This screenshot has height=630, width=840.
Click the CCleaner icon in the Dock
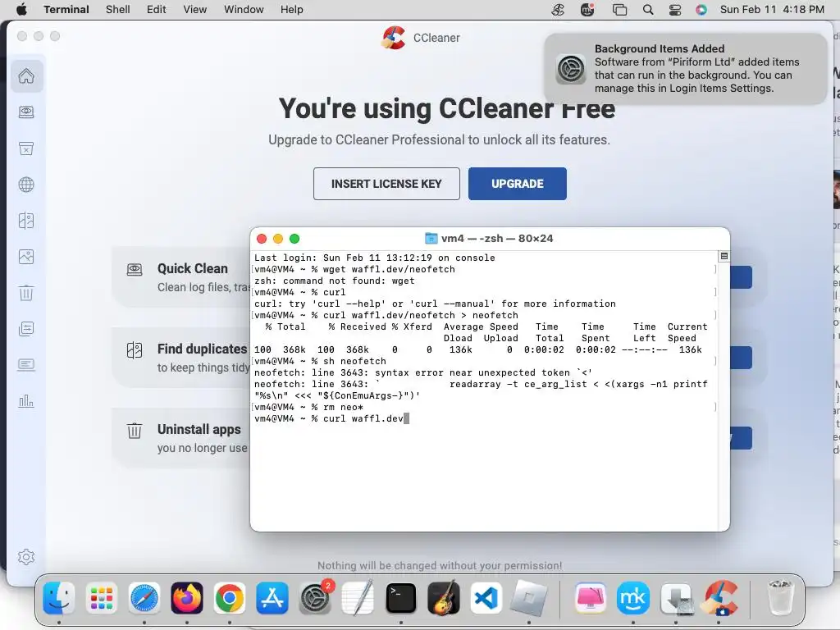pyautogui.click(x=720, y=598)
